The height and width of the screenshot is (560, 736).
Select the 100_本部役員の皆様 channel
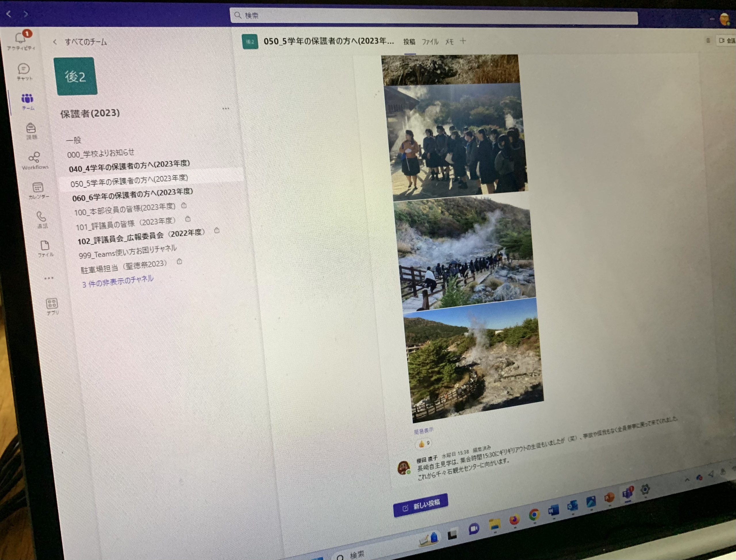click(124, 209)
